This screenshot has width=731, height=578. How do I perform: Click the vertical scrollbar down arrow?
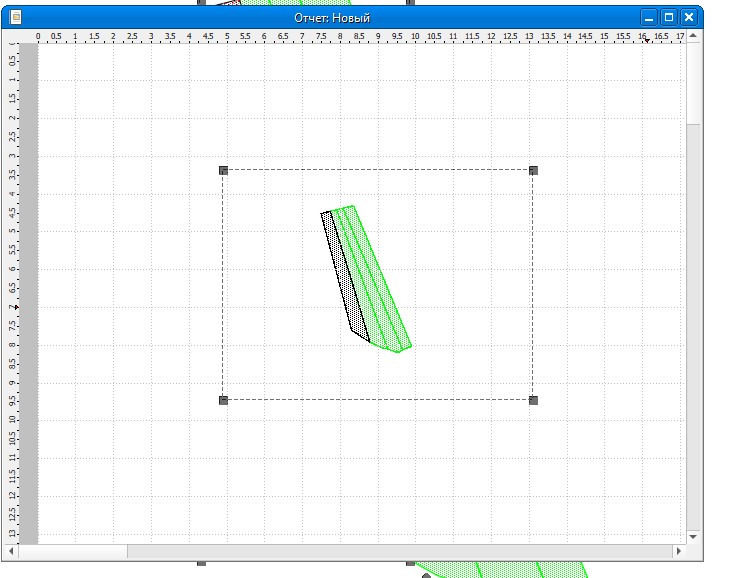[694, 536]
